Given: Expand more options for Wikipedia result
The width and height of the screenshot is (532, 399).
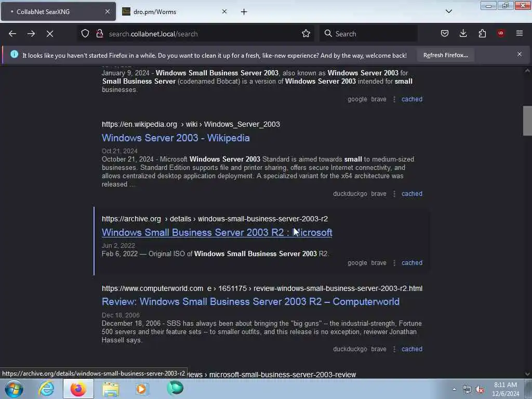Looking at the screenshot, I should tap(394, 194).
